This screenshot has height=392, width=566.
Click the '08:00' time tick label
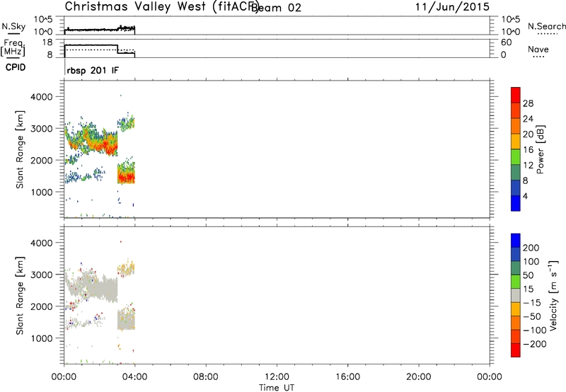click(x=206, y=377)
